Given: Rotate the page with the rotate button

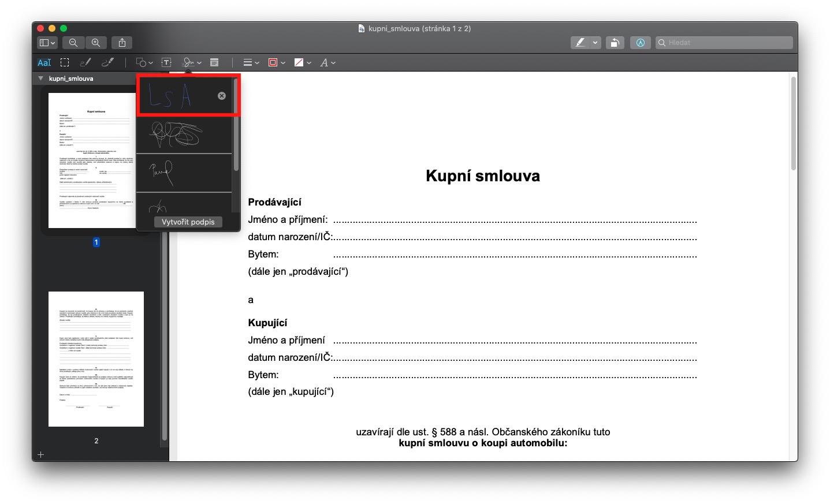Looking at the screenshot, I should coord(615,43).
